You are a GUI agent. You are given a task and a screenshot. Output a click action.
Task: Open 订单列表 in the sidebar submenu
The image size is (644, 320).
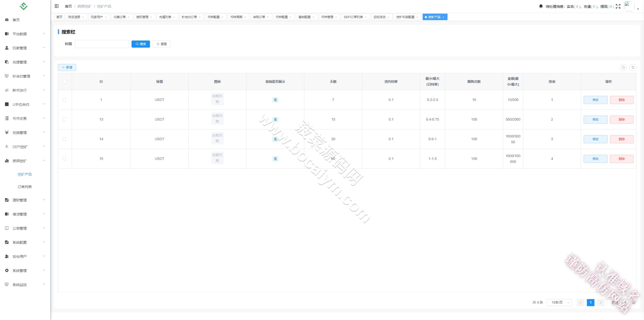point(25,187)
